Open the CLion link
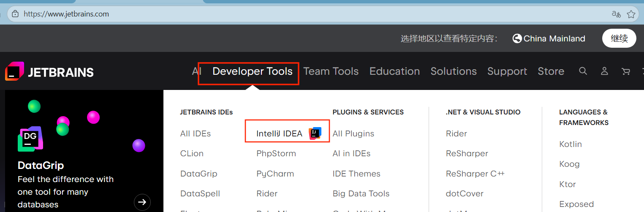Image resolution: width=644 pixels, height=212 pixels. click(x=192, y=153)
